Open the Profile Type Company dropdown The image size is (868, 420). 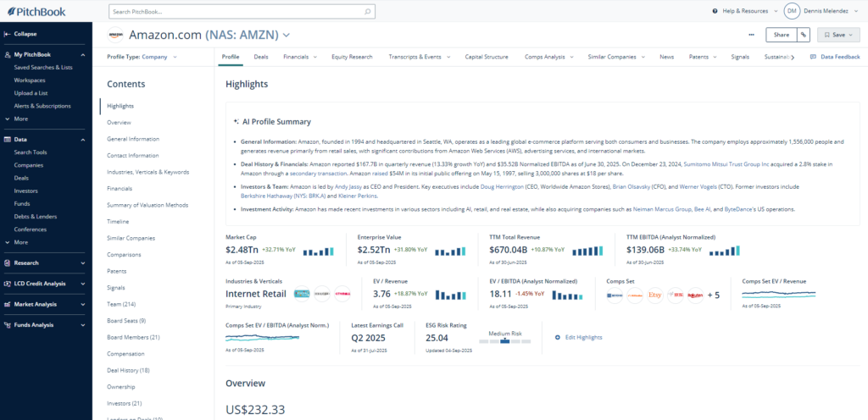[x=142, y=57]
